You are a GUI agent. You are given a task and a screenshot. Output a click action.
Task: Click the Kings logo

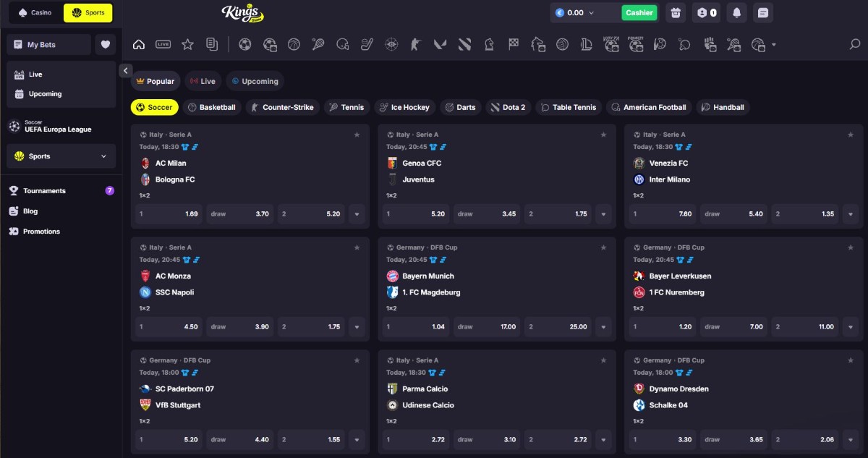(x=243, y=12)
